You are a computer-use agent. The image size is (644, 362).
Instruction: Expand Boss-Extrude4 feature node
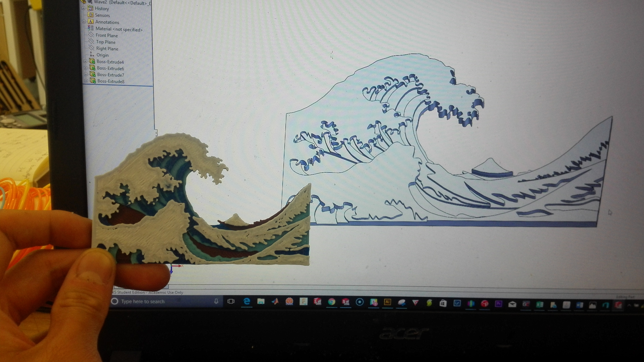point(85,61)
